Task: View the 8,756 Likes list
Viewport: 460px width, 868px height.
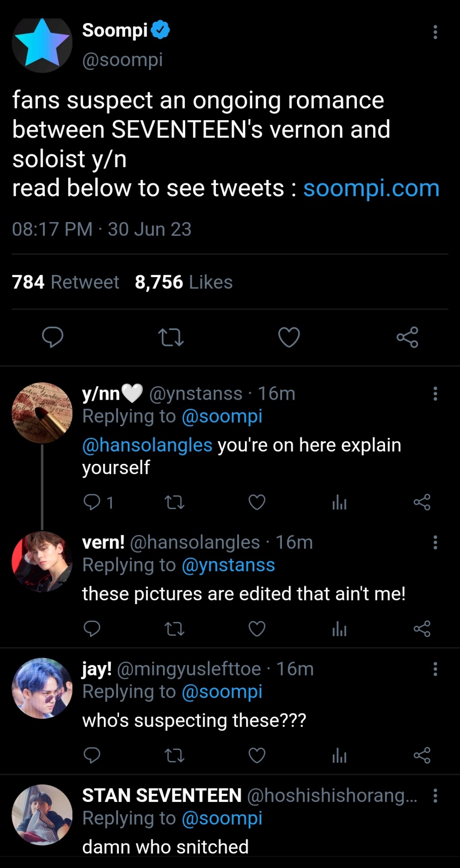Action: (x=183, y=282)
